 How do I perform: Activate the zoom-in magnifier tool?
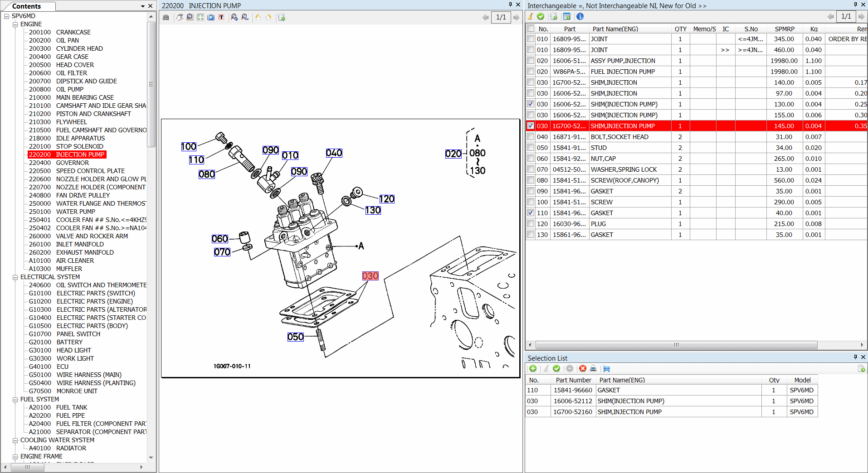click(234, 17)
